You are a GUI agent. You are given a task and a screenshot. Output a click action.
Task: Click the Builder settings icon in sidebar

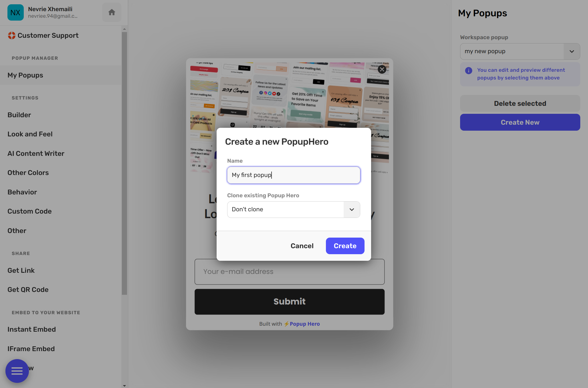point(19,115)
